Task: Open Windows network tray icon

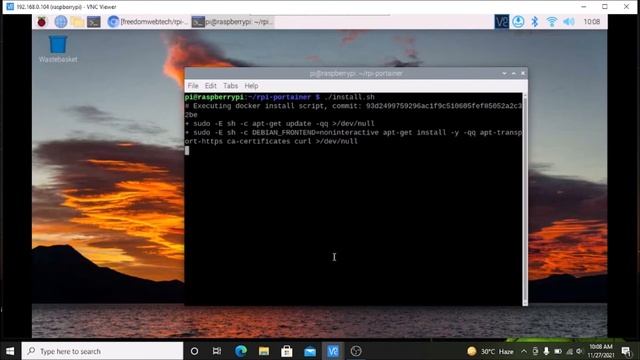Action: point(569,351)
